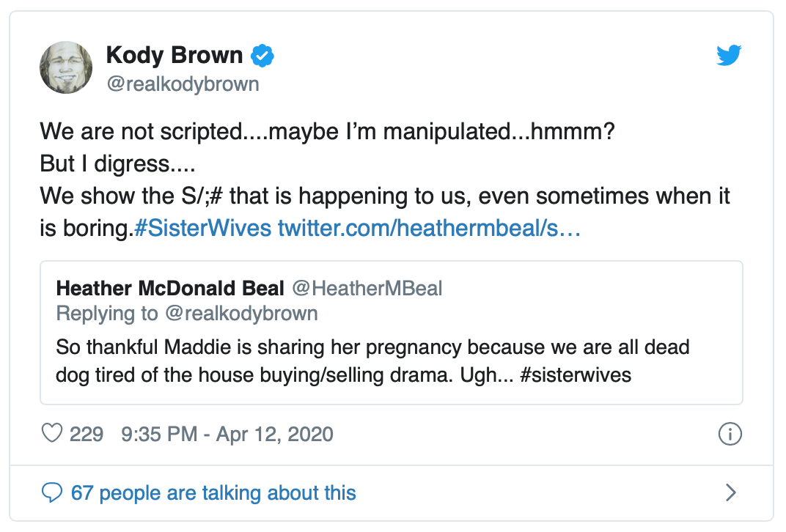The height and width of the screenshot is (532, 786).
Task: Open the @realkodybrown handle link
Action: (x=183, y=84)
